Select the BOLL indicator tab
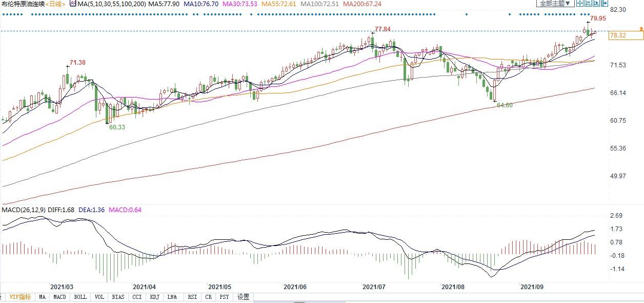This screenshot has width=644, height=303. [x=80, y=297]
